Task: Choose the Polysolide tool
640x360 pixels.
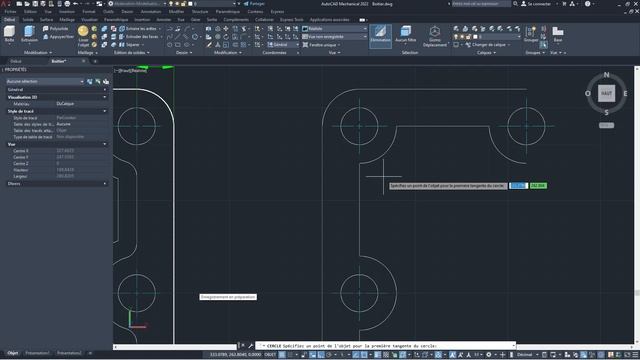Action: coord(56,29)
